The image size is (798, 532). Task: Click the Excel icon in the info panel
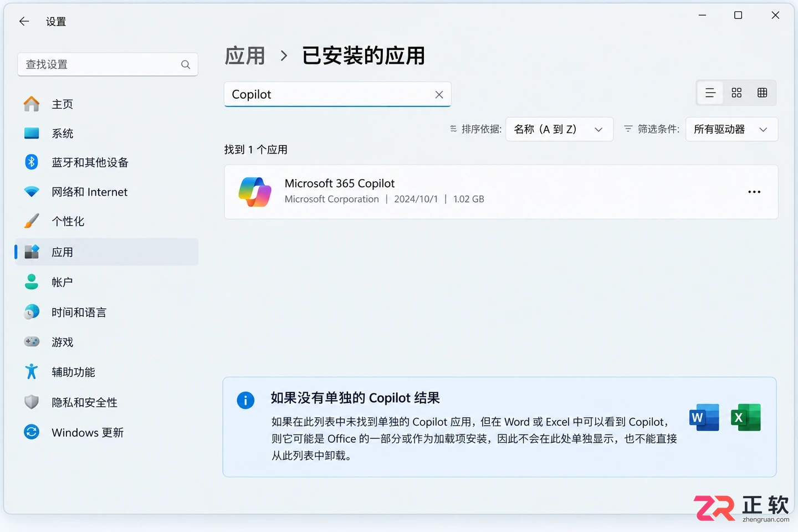[745, 418]
